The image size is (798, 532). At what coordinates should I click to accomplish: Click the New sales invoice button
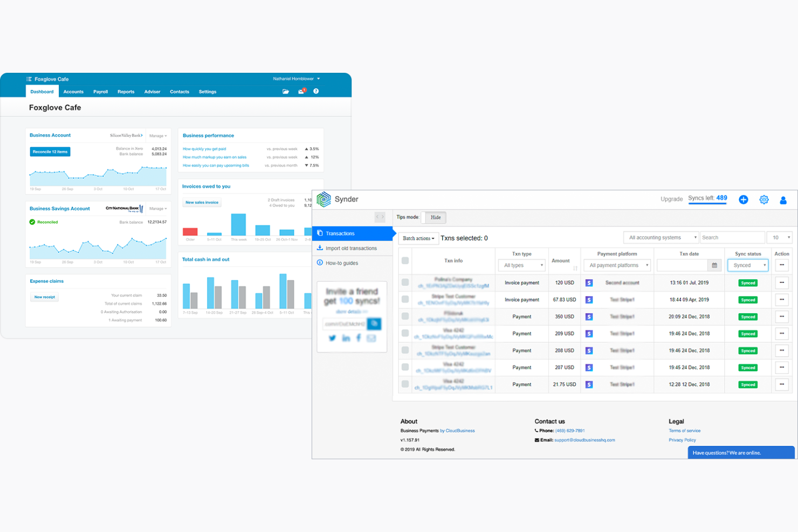pyautogui.click(x=202, y=203)
